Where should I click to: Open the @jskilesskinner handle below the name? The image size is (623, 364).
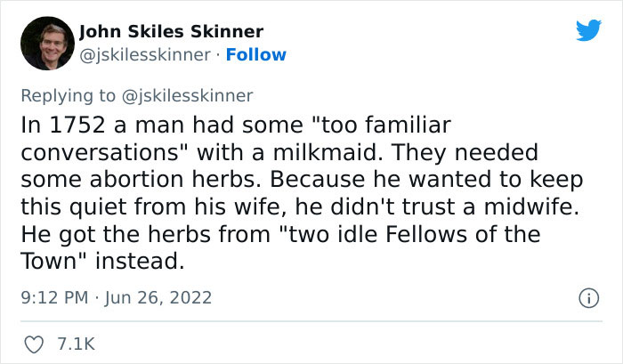coord(145,54)
